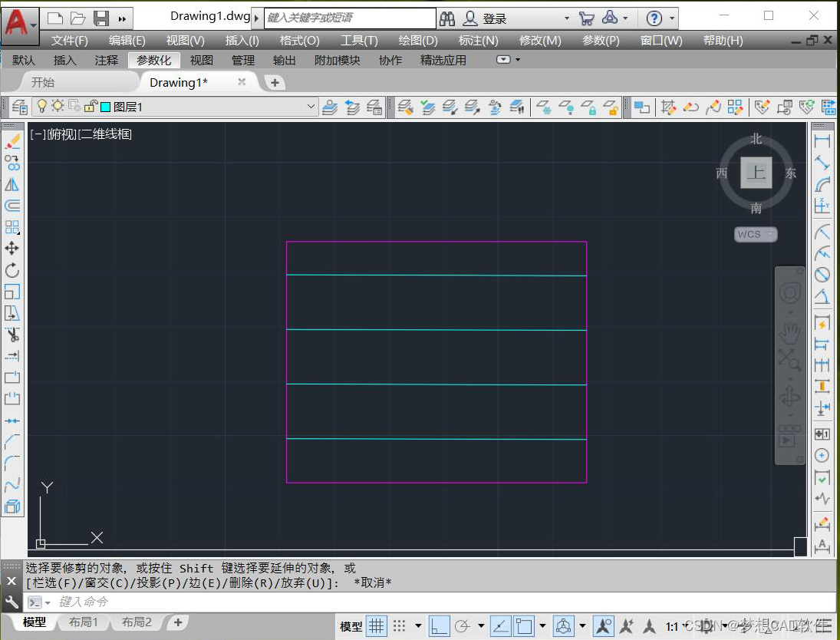Open the 修改(M) menu
840x640 pixels.
click(x=540, y=41)
